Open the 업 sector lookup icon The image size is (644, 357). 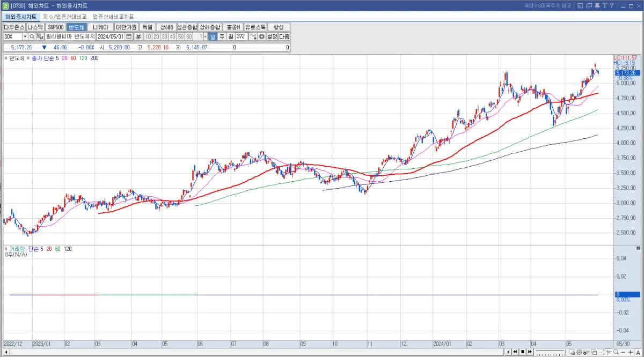(39, 36)
